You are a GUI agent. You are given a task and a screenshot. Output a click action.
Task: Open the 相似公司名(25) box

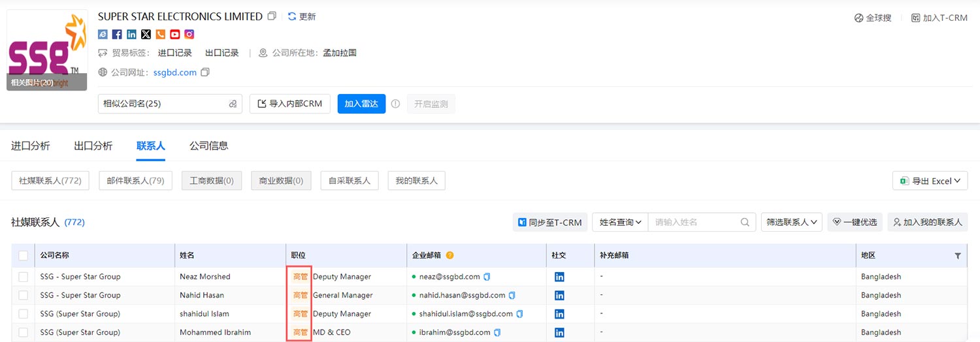(x=170, y=104)
